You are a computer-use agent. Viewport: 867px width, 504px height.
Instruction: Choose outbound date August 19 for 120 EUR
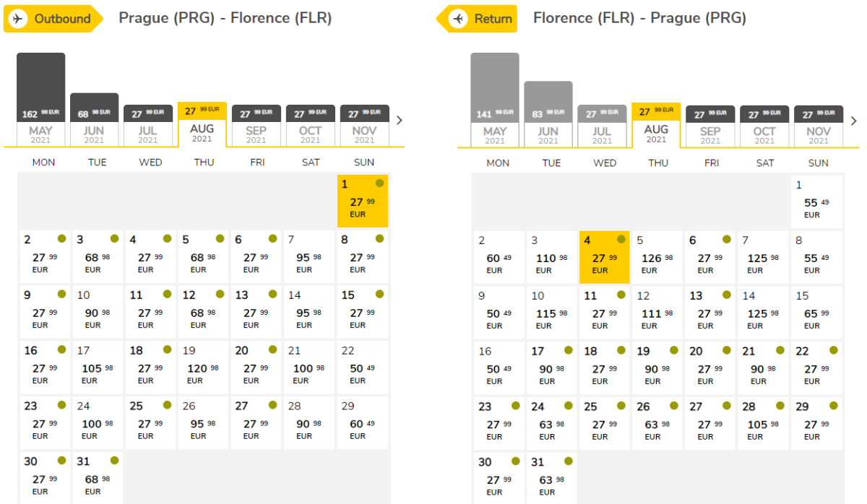tap(203, 367)
